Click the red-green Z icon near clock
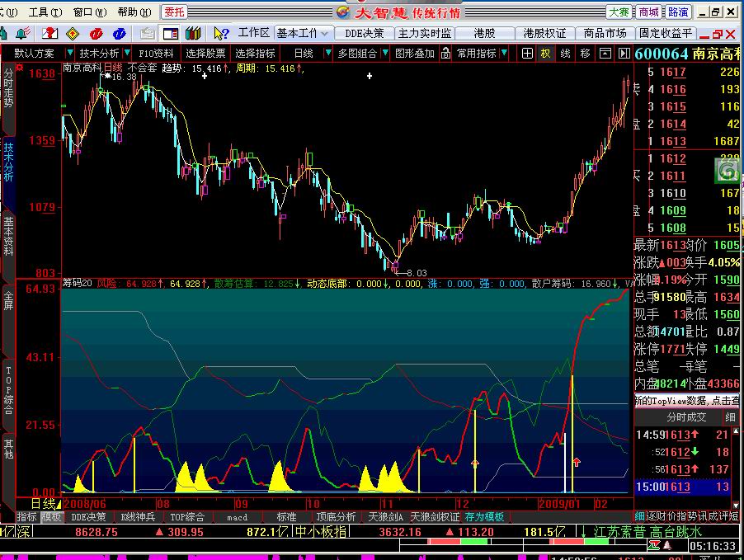This screenshot has height=560, width=744. [x=655, y=545]
